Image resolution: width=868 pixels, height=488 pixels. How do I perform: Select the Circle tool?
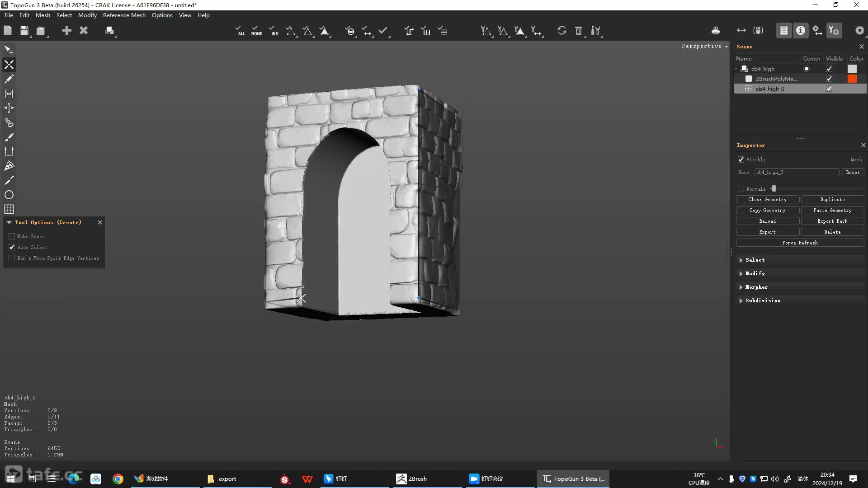pos(9,195)
